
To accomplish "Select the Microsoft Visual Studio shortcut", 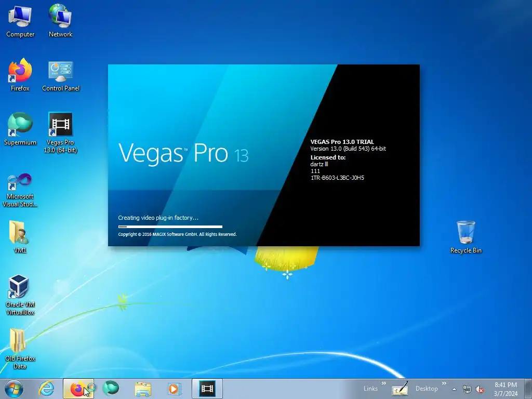I will point(20,190).
